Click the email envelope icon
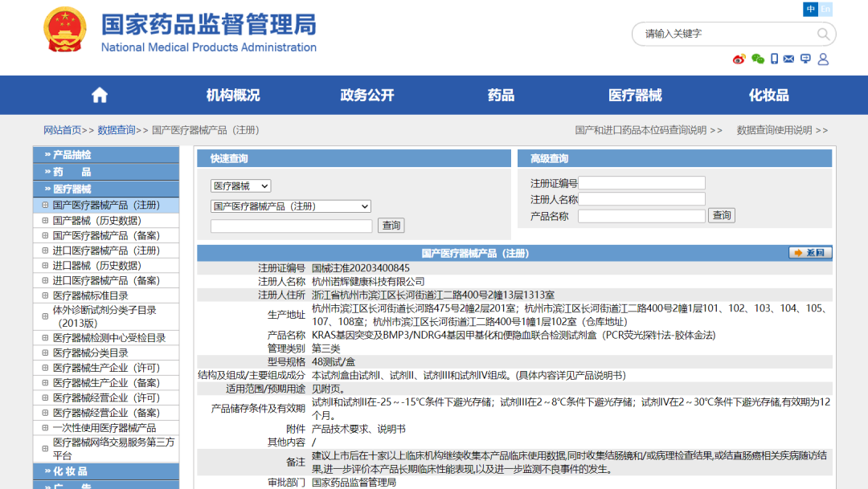Viewport: 868px width, 489px height. (x=789, y=59)
